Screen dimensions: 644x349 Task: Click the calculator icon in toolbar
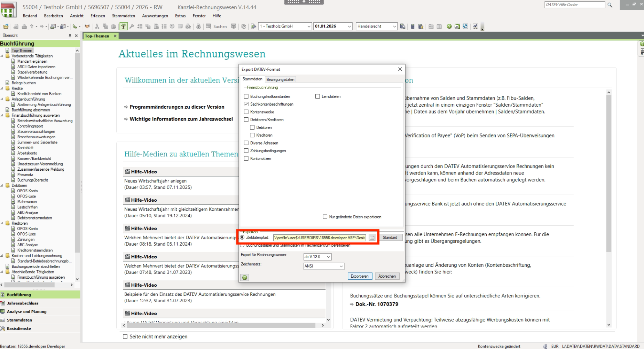pos(413,26)
